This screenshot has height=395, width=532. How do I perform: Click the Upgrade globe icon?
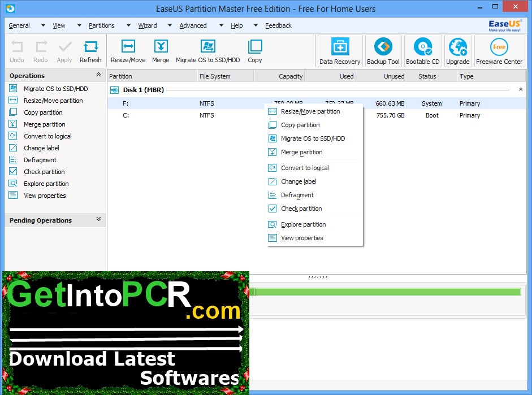[458, 47]
